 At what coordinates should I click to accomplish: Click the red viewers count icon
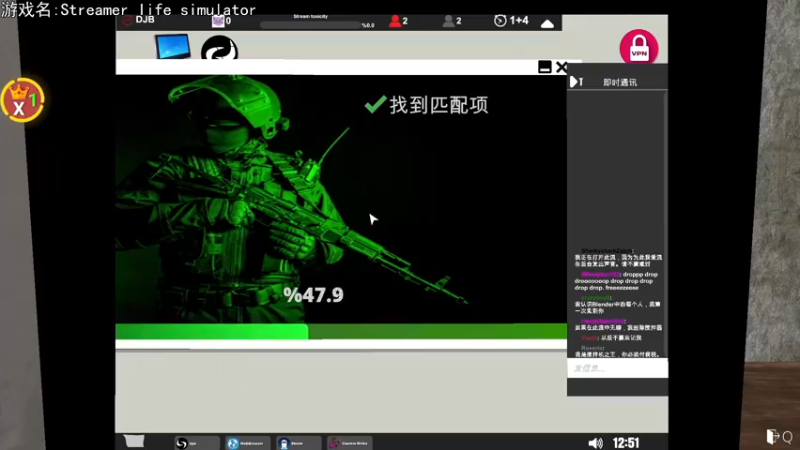click(395, 21)
